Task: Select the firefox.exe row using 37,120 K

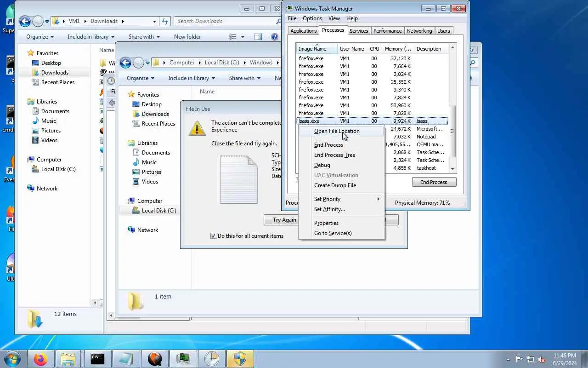Action: pyautogui.click(x=372, y=58)
